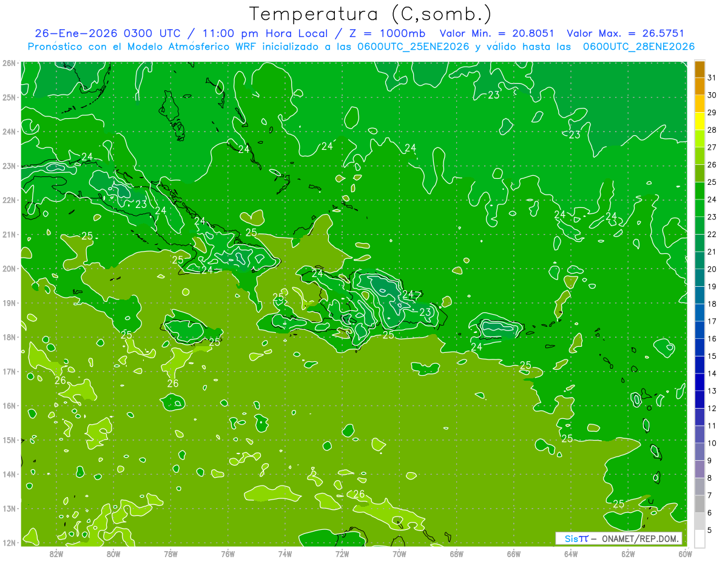
Task: Click the '0600UTC_28ENE2026' valid-until time text
Action: 638,47
